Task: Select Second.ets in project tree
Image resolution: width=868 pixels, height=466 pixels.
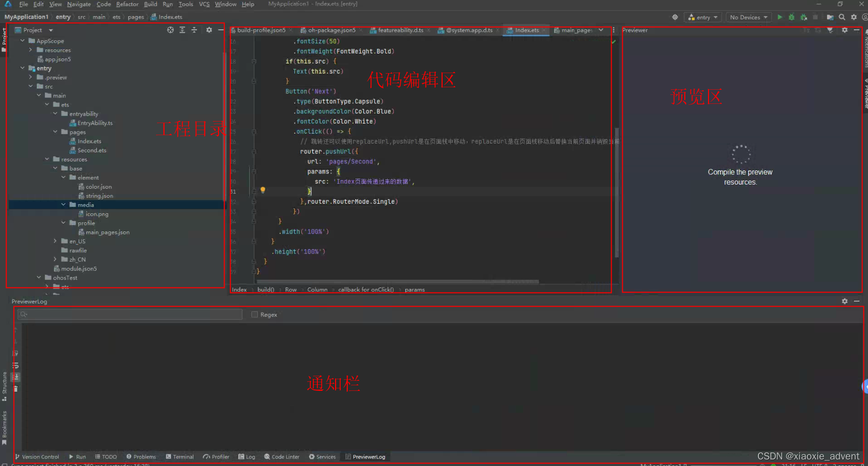Action: point(92,150)
